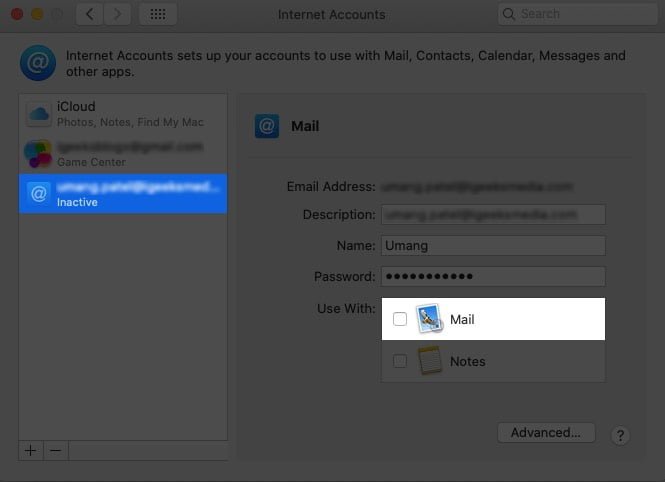Click the iCloud cloud icon in the sidebar

tap(39, 114)
